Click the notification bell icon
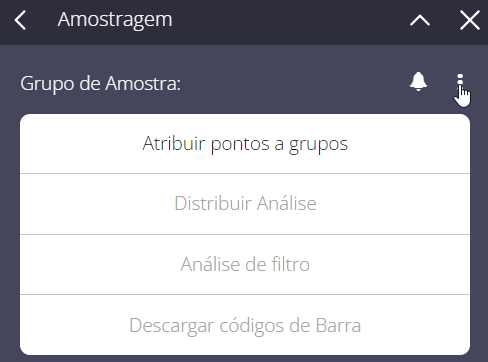Screen dimensions: 488x362 point(418,81)
